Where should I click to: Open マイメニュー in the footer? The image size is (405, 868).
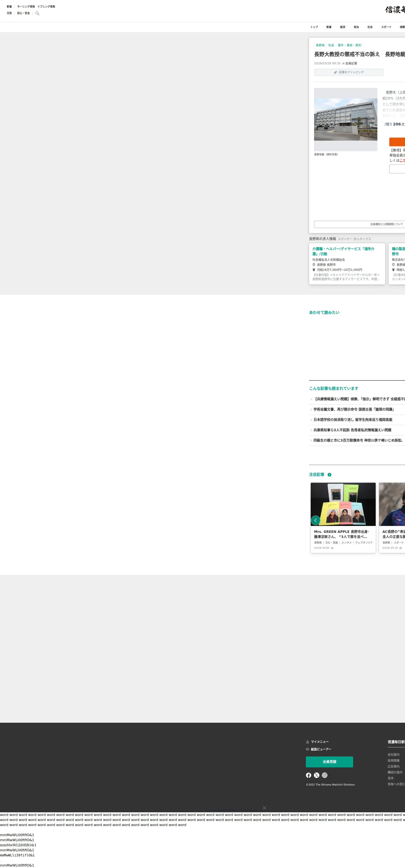pyautogui.click(x=317, y=742)
